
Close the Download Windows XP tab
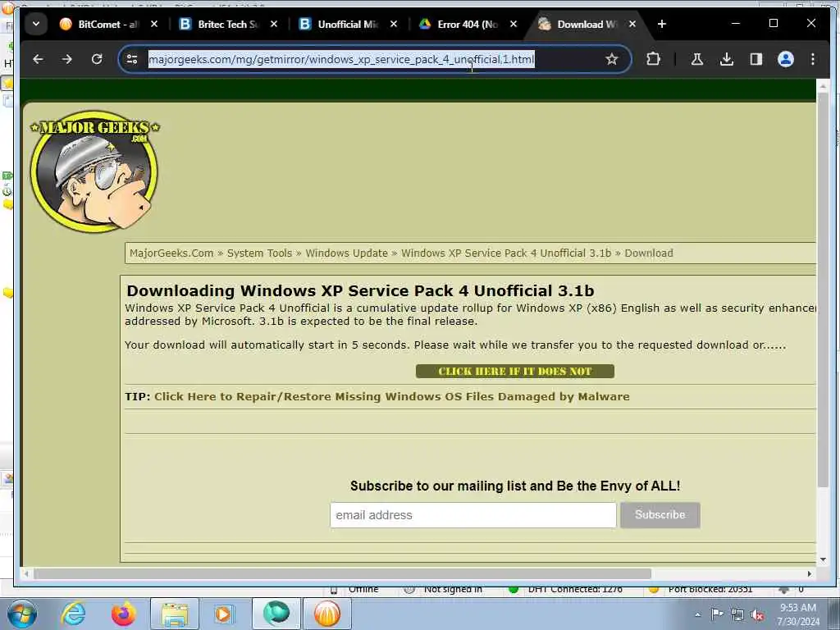(x=632, y=24)
